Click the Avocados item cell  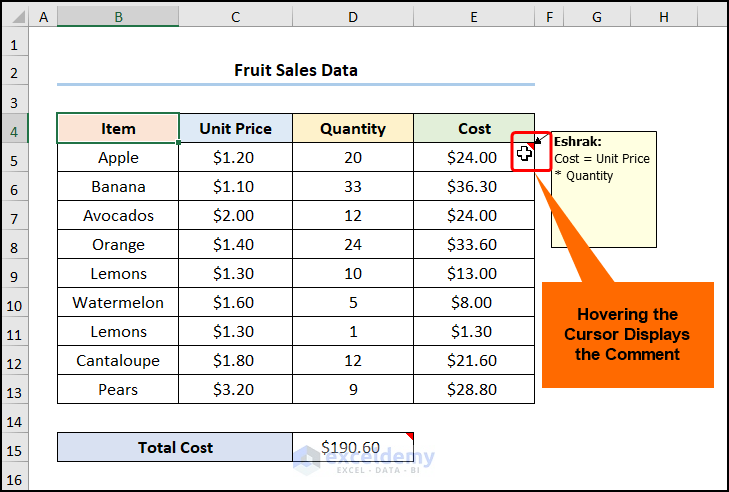pyautogui.click(x=118, y=215)
